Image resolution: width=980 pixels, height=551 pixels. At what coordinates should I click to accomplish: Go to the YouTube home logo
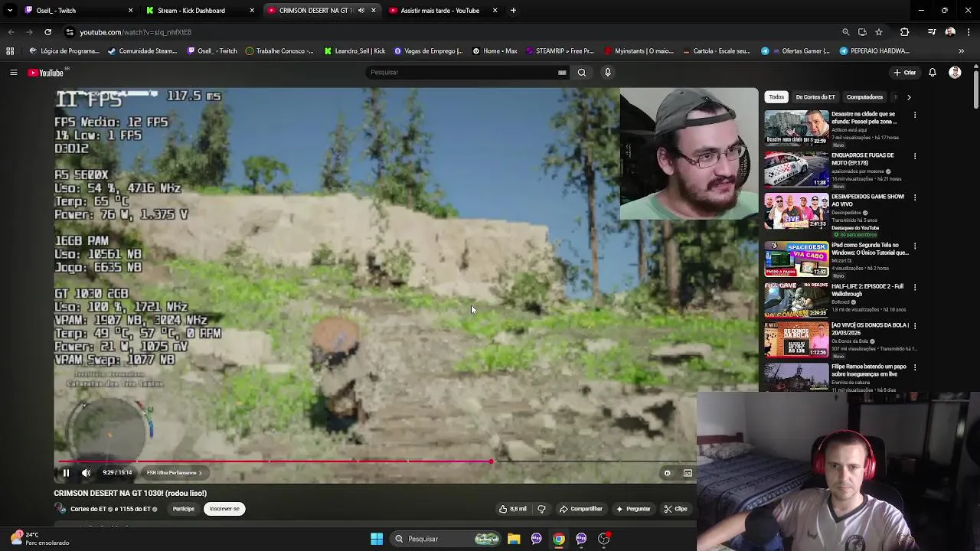(46, 73)
